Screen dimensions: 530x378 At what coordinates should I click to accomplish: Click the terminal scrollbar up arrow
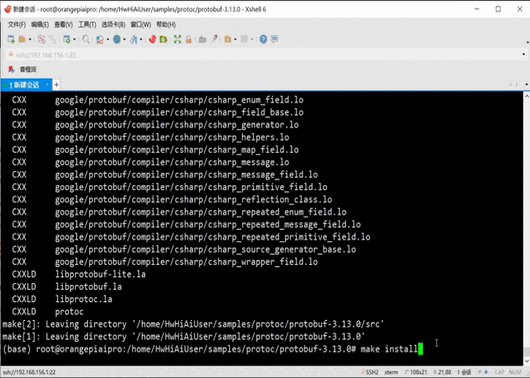pyautogui.click(x=527, y=96)
